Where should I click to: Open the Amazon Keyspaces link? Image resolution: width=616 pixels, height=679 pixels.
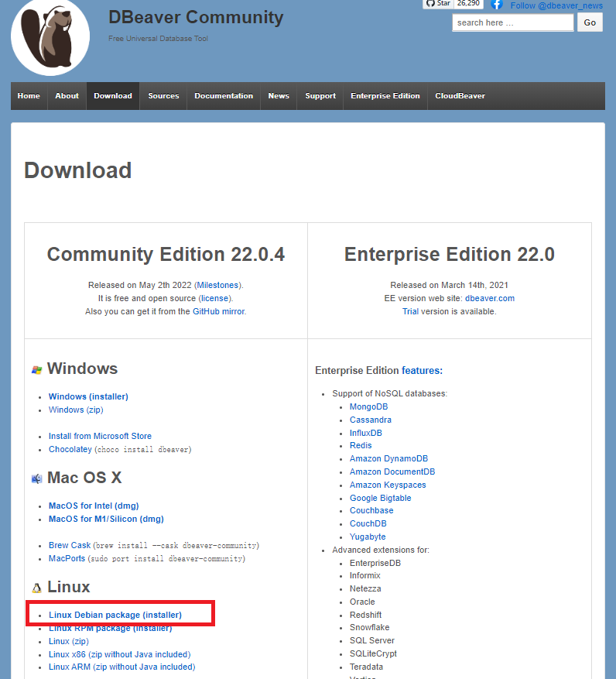(388, 485)
